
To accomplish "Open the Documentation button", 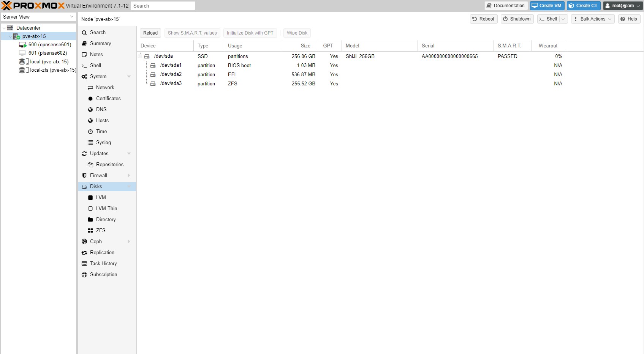I will 506,6.
